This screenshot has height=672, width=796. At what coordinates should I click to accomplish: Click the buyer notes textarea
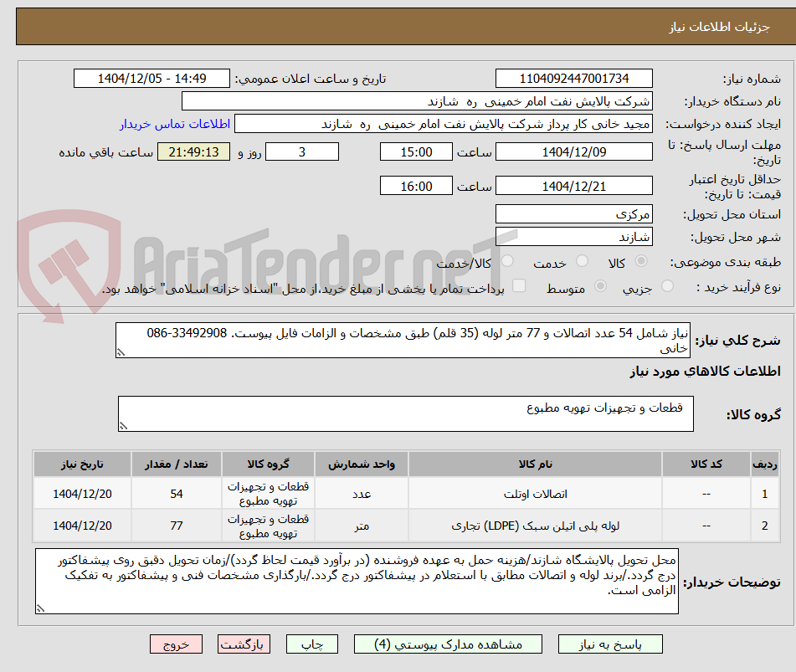357,581
